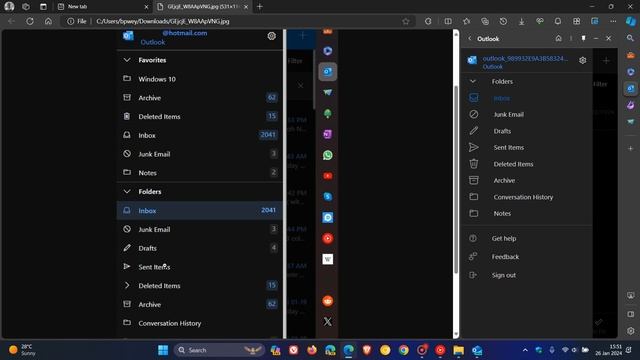Click the taskbar Search box
The height and width of the screenshot is (360, 640).
click(220, 350)
